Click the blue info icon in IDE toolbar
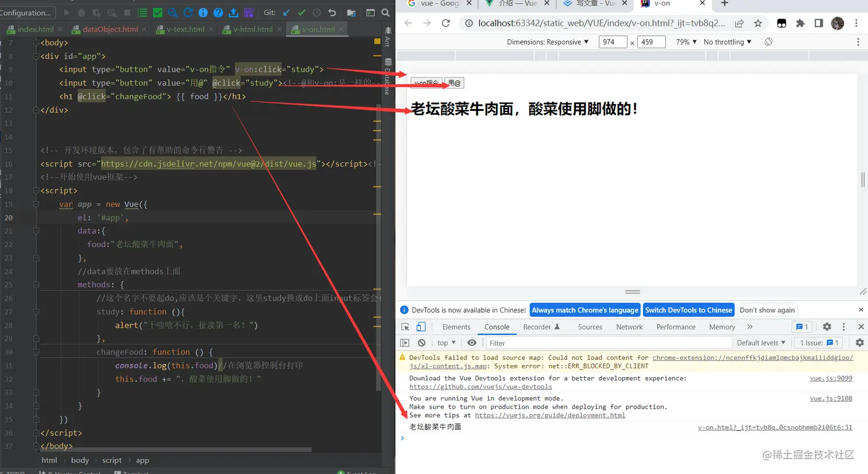The height and width of the screenshot is (474, 868). tap(203, 13)
